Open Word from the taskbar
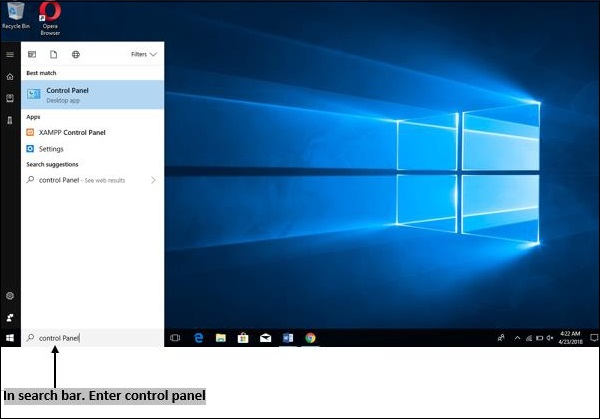The image size is (600, 419). [288, 338]
